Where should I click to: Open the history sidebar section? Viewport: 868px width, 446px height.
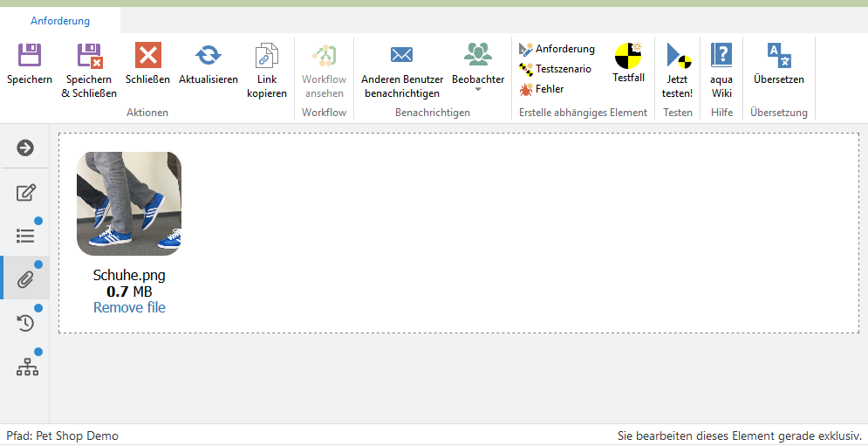(25, 323)
